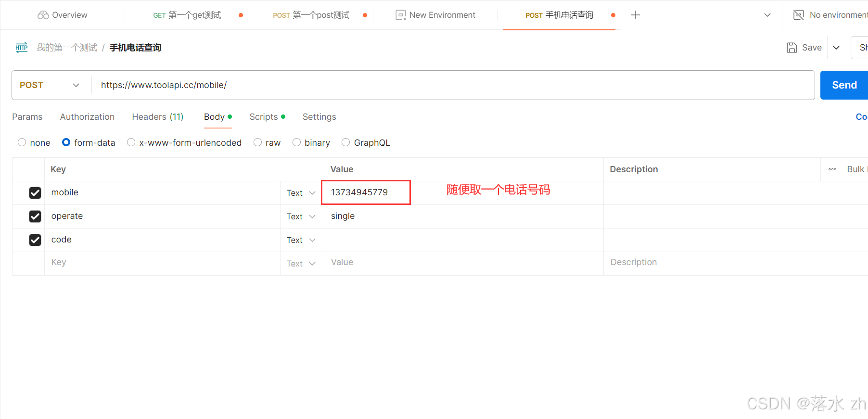Open the New Environment tab

(x=435, y=15)
